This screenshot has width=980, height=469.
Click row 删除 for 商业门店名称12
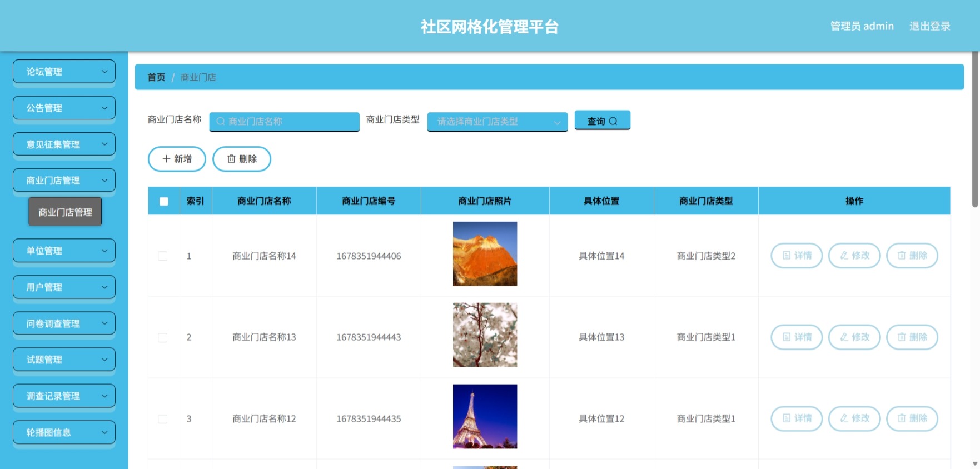point(912,418)
